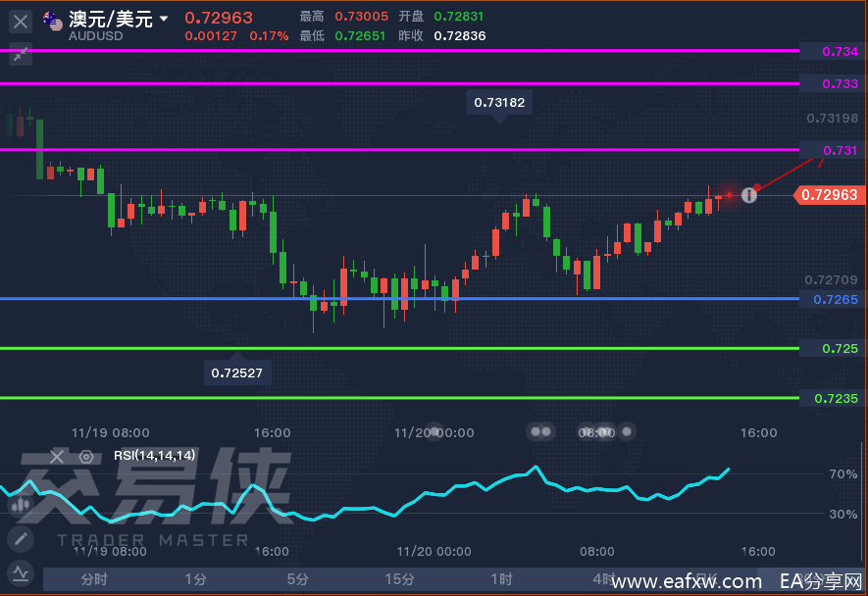Click the red crosshair marker at latest candle
Viewport: 868px width, 596px height.
pos(729,195)
